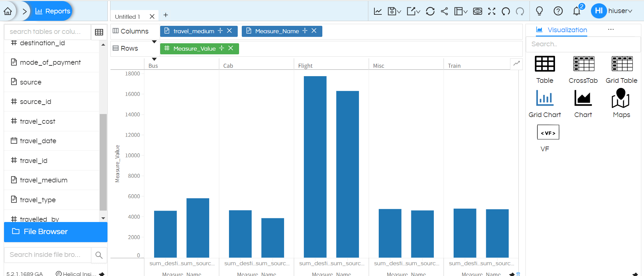Select the destination_id column
Image resolution: width=644 pixels, height=276 pixels.
point(42,43)
